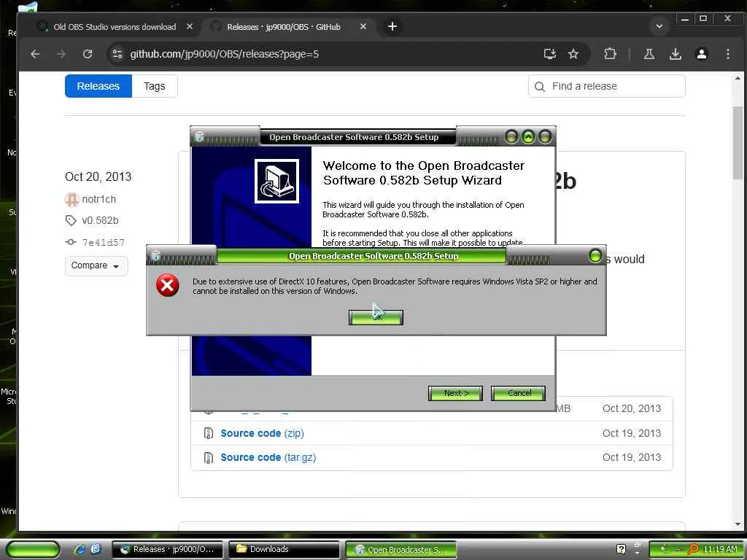Open the browser three-dot menu
Viewport: 747px width, 560px height.
coord(727,54)
